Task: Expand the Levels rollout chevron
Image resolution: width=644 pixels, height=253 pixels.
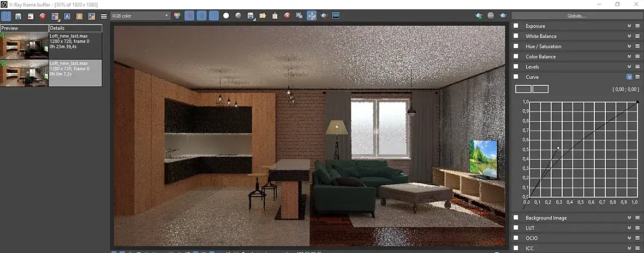Action: click(x=629, y=66)
